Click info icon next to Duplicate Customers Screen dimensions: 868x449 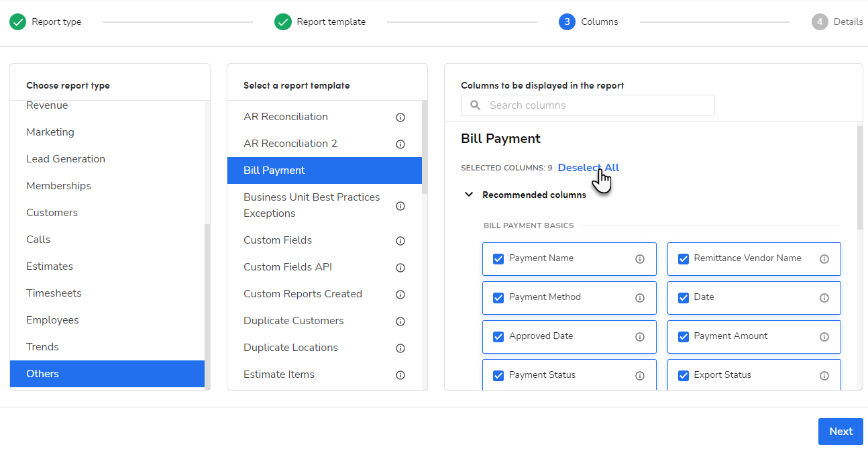(400, 321)
